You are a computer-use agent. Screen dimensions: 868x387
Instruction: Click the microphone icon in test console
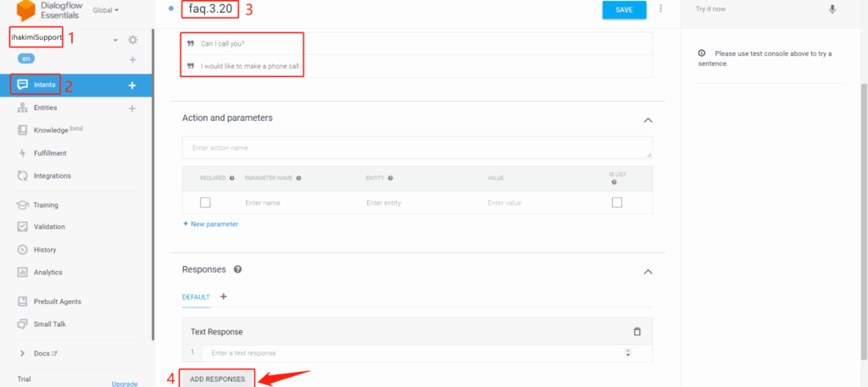[832, 8]
